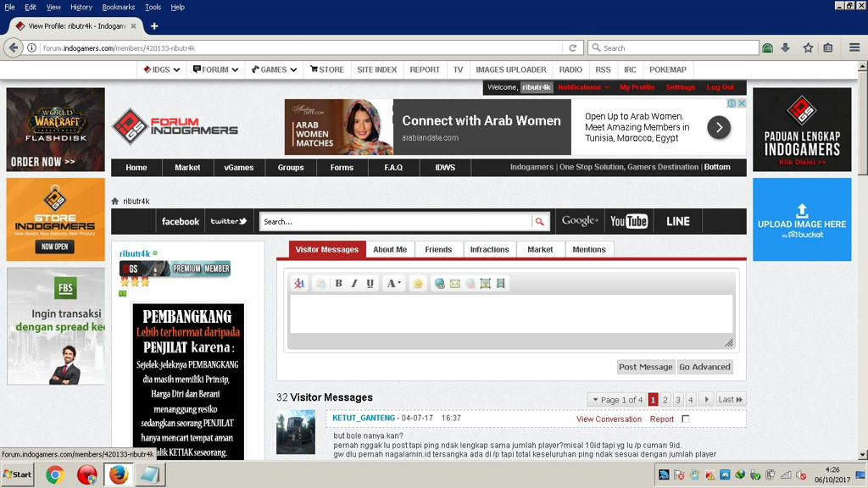Click the YouTube button
Image resolution: width=868 pixels, height=488 pixels.
pyautogui.click(x=628, y=221)
